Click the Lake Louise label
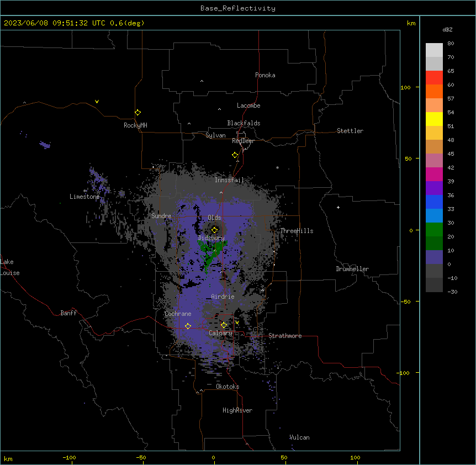The image size is (476, 465). [9, 267]
